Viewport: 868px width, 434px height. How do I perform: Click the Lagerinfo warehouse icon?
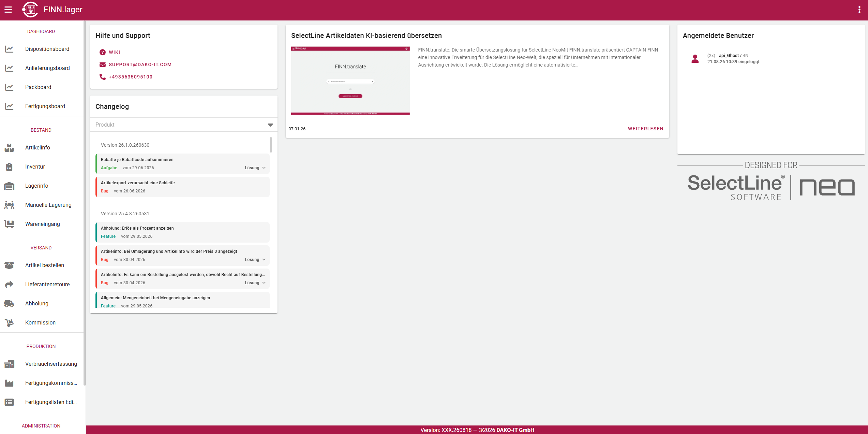[9, 186]
